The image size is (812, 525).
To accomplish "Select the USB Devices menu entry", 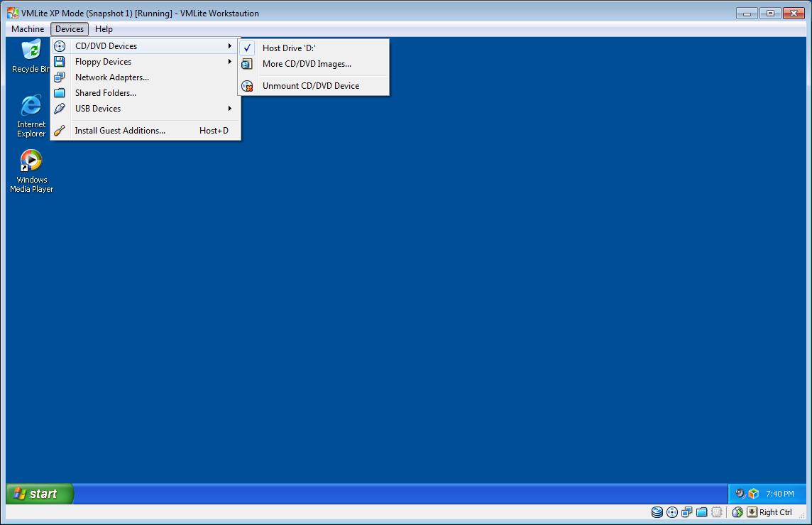I will click(x=145, y=108).
